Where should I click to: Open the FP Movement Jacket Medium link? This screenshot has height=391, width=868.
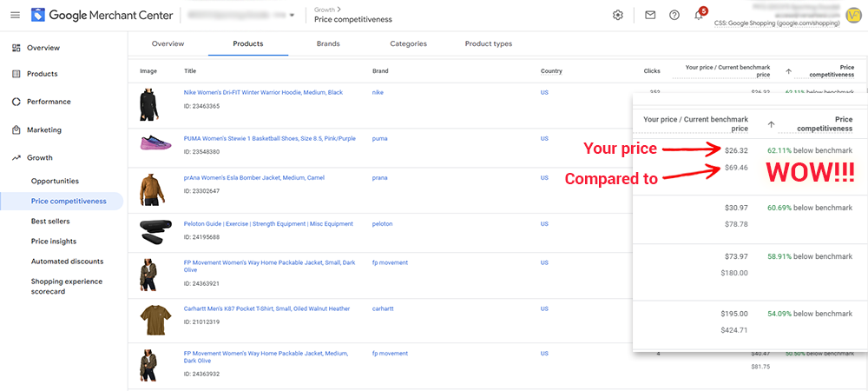tap(266, 356)
